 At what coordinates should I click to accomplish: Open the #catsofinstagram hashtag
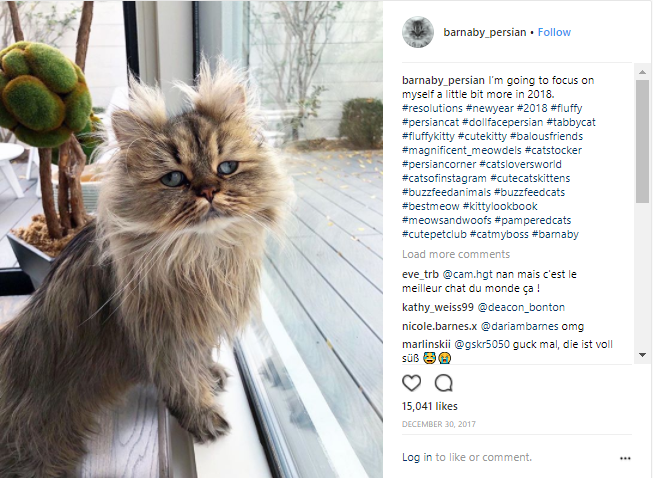(x=444, y=178)
